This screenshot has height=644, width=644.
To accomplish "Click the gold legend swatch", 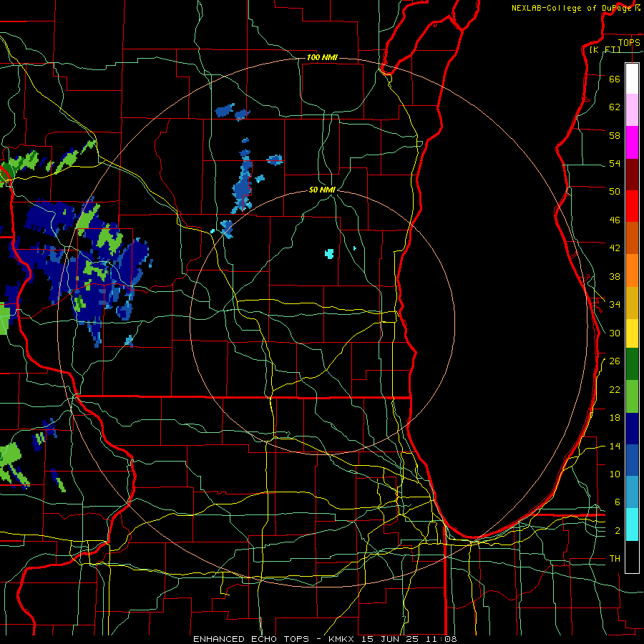I will coord(632,303).
